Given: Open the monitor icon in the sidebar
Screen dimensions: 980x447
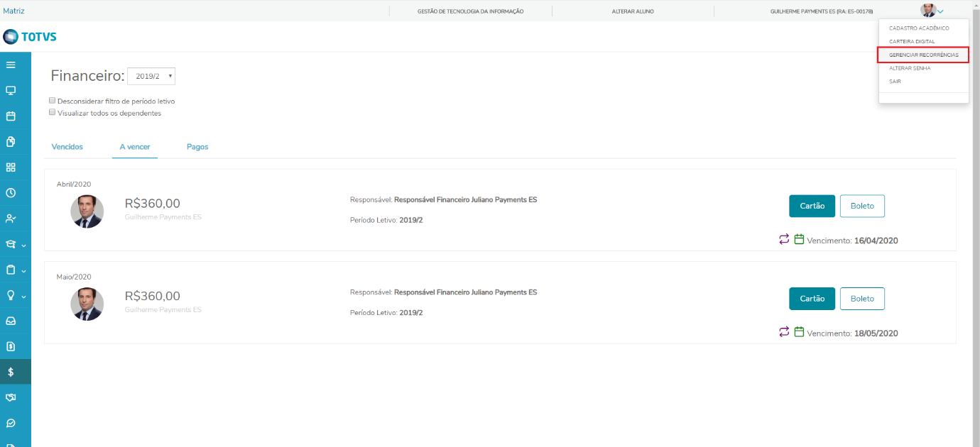Looking at the screenshot, I should (11, 90).
